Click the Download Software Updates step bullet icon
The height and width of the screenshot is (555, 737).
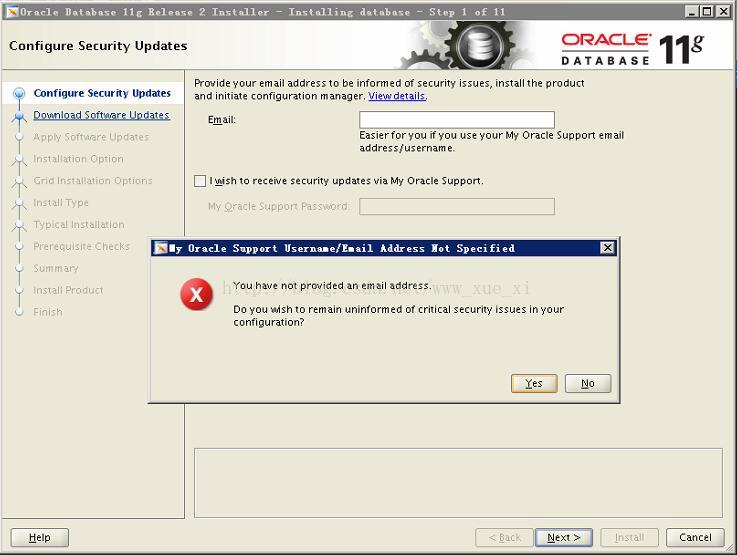point(19,116)
